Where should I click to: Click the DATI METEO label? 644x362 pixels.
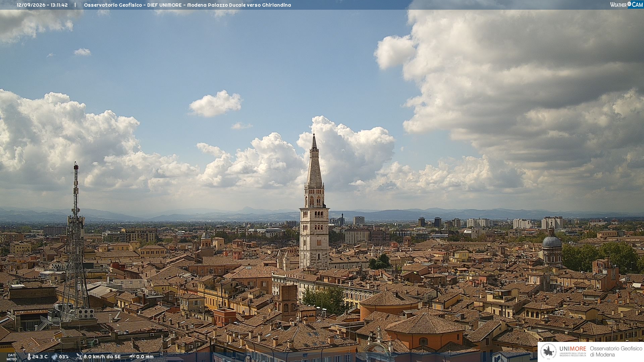point(12,357)
